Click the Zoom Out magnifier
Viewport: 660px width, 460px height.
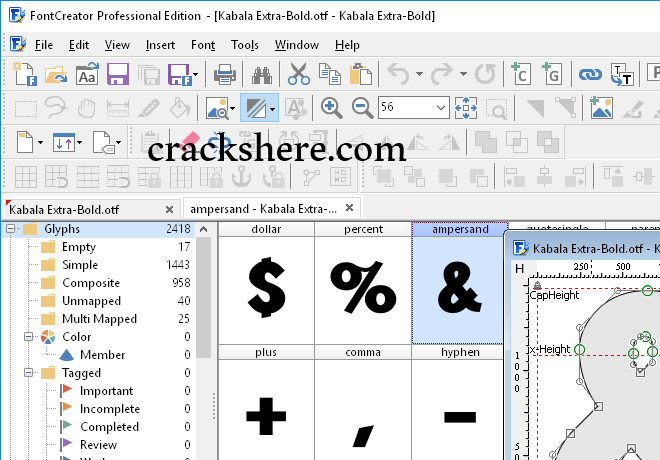(x=362, y=108)
